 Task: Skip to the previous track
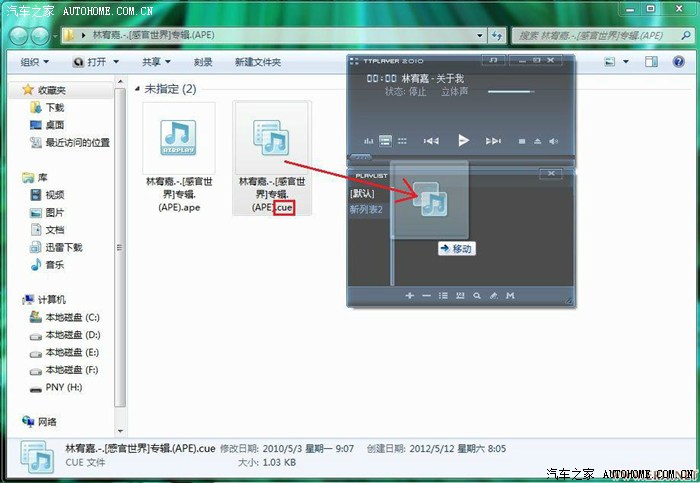431,141
